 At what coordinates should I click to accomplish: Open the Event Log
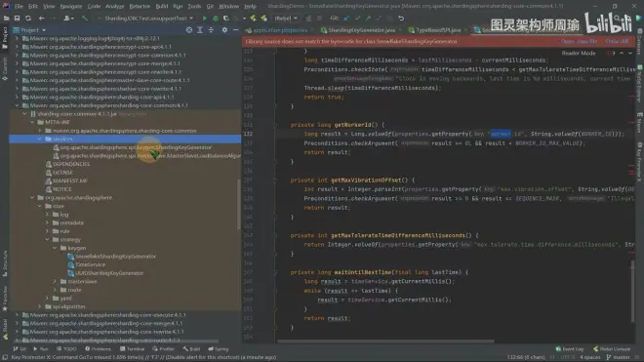coord(570,349)
